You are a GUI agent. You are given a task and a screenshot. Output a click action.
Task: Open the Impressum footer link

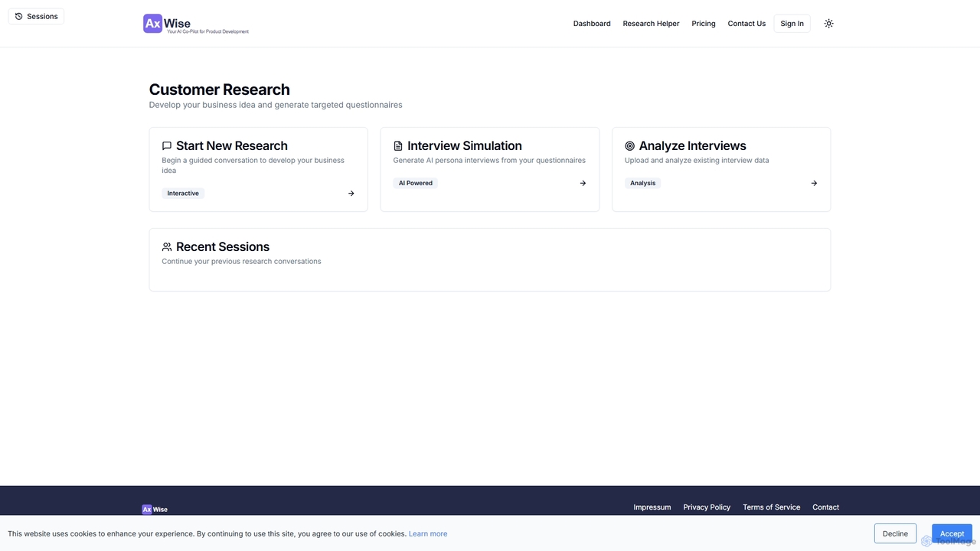pos(652,507)
